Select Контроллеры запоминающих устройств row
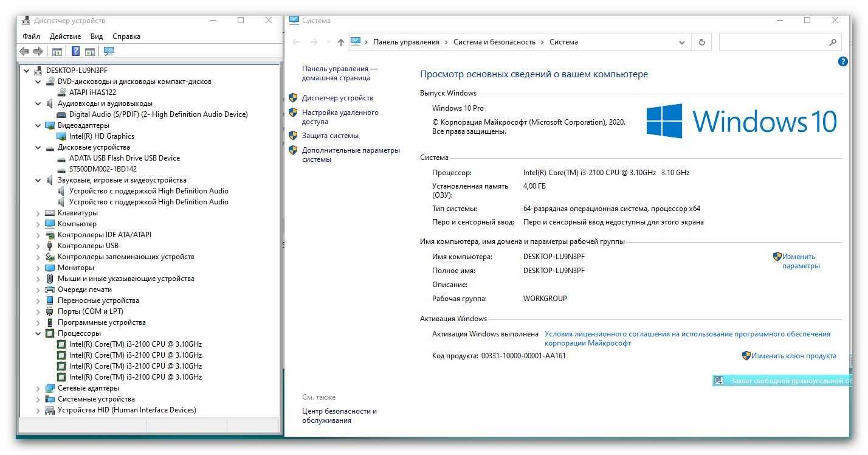This screenshot has height=455, width=868. [x=126, y=257]
